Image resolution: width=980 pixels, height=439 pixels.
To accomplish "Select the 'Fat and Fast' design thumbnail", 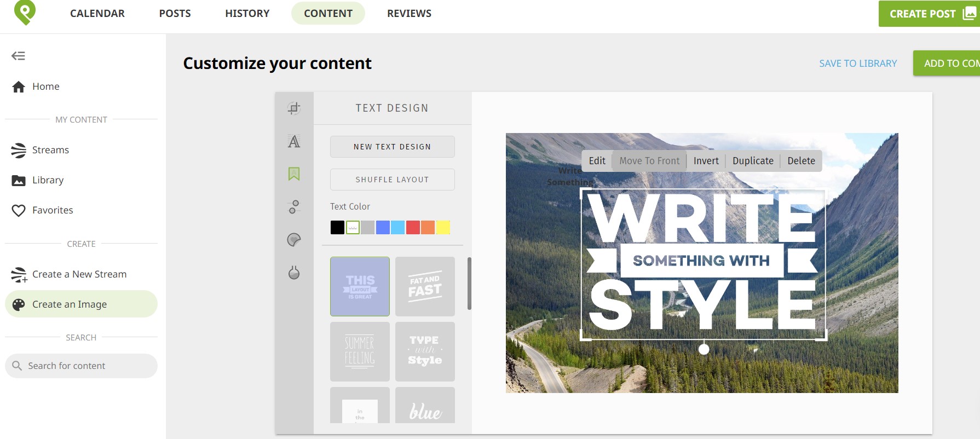I will [x=425, y=286].
